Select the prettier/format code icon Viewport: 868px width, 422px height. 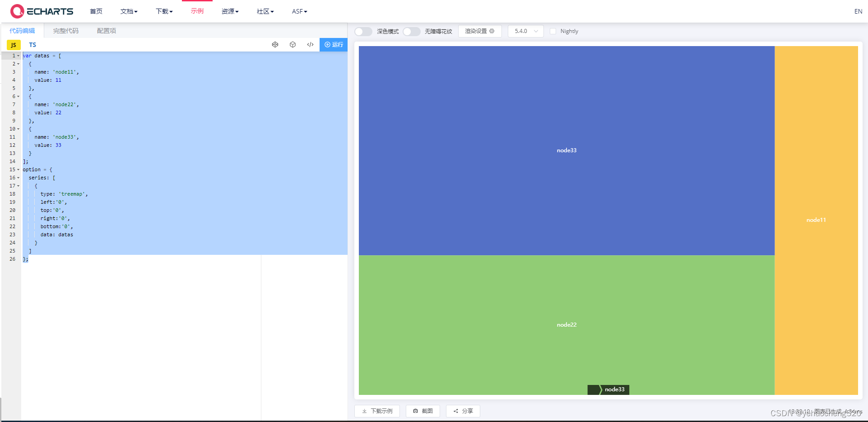pos(275,44)
